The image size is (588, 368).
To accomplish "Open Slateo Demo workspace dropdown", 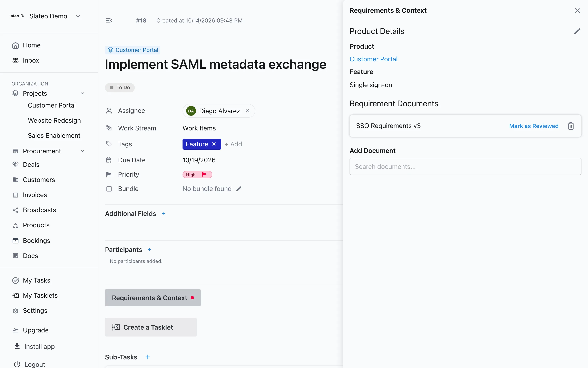I will (x=78, y=16).
